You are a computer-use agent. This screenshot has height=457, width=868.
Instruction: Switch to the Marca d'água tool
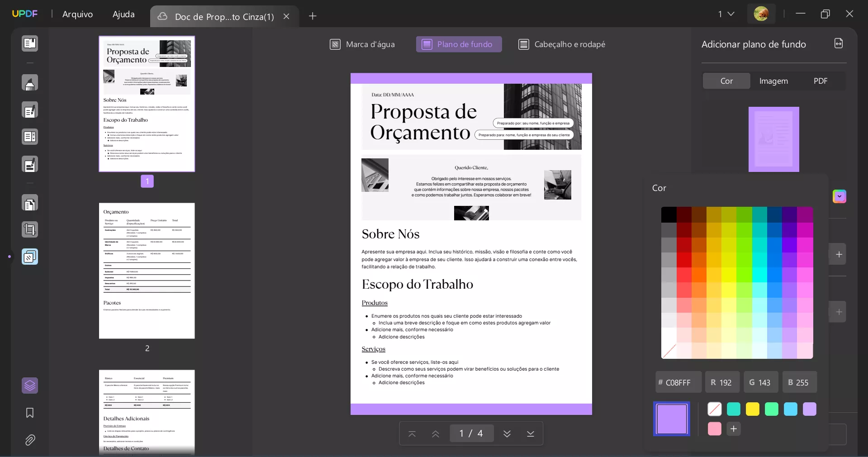pyautogui.click(x=362, y=44)
